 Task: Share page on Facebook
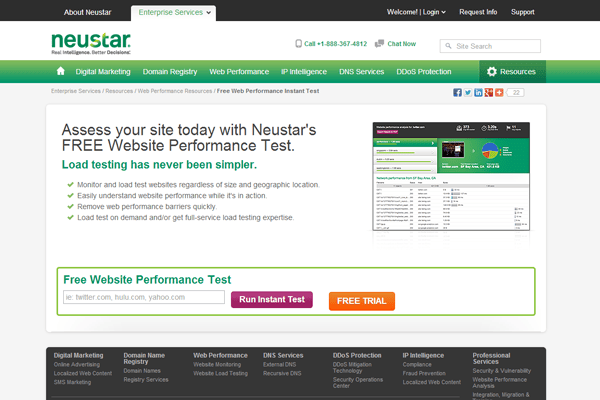(x=457, y=93)
